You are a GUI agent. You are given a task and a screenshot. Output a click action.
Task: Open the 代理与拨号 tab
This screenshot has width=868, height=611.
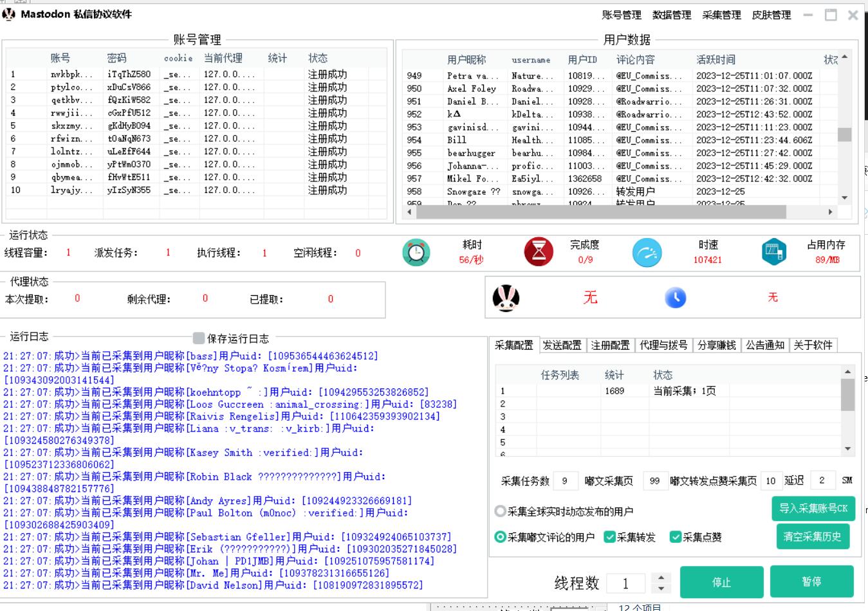pyautogui.click(x=663, y=345)
